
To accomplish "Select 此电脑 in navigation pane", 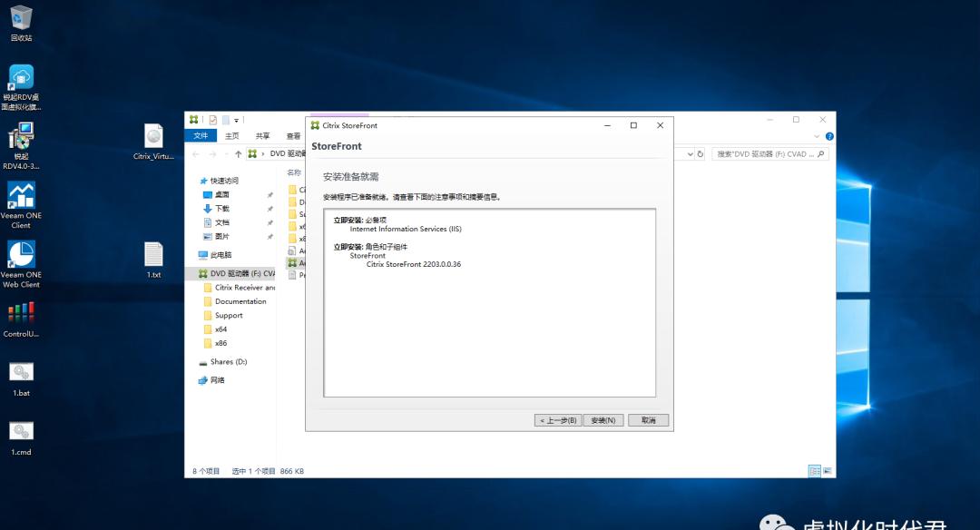I will (x=220, y=255).
